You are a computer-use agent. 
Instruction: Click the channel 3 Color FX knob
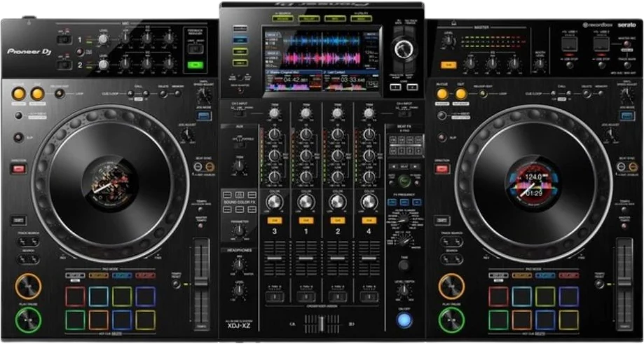[275, 202]
